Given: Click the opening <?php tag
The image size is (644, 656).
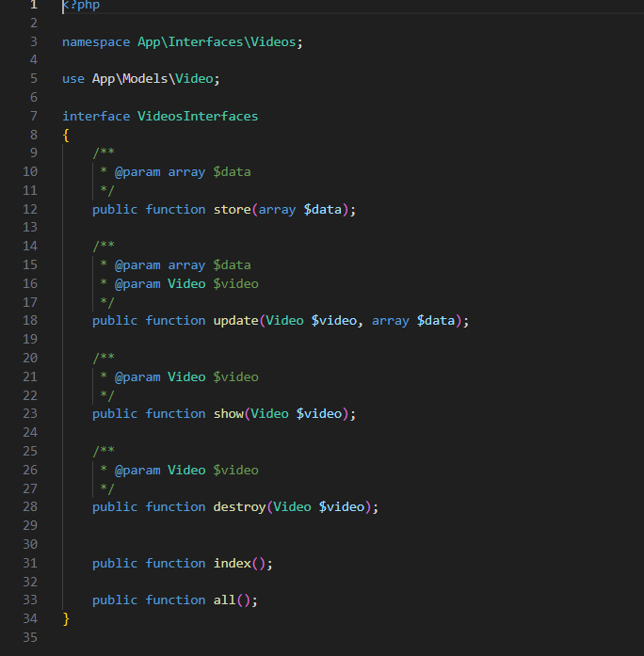Looking at the screenshot, I should coord(81,6).
